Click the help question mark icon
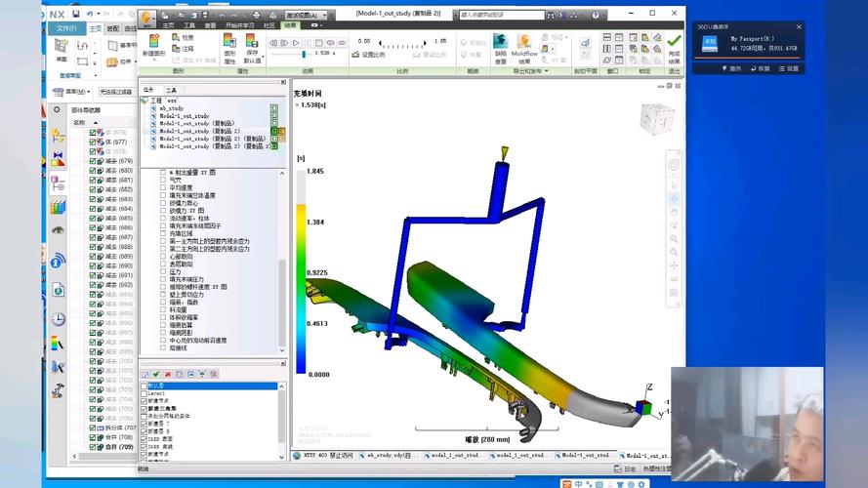The width and height of the screenshot is (868, 488). click(x=596, y=15)
